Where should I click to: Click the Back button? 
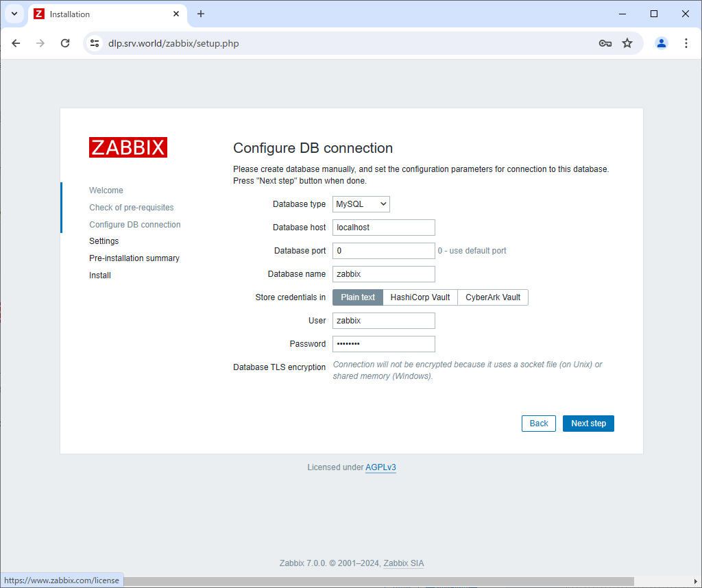(539, 424)
